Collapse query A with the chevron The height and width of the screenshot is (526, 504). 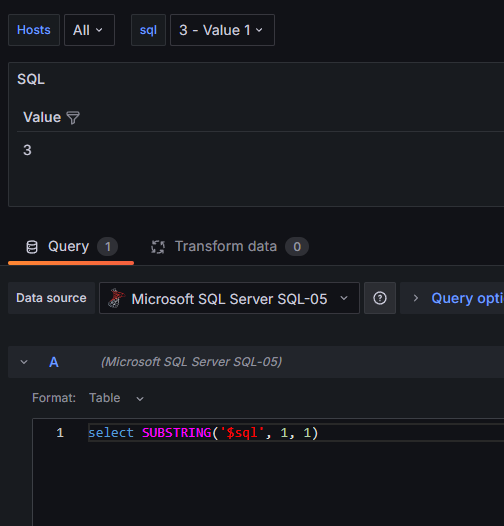(24, 362)
